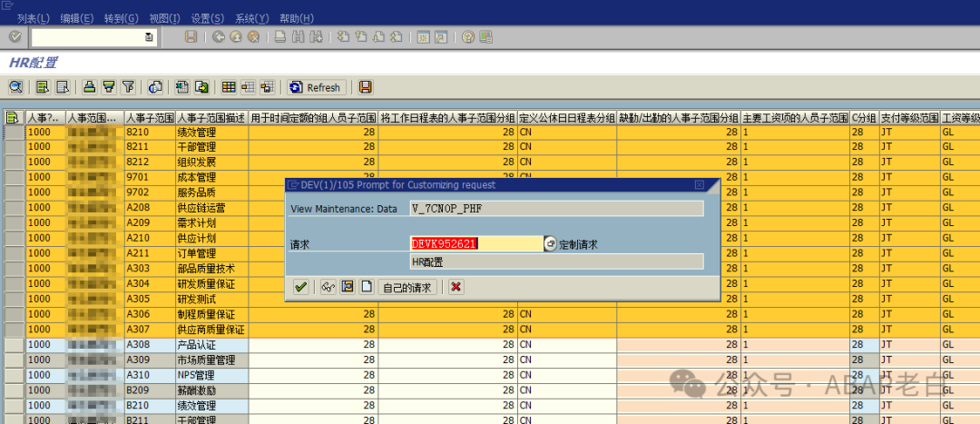Open the 设置(S) menu
The width and height of the screenshot is (980, 424).
[x=208, y=18]
